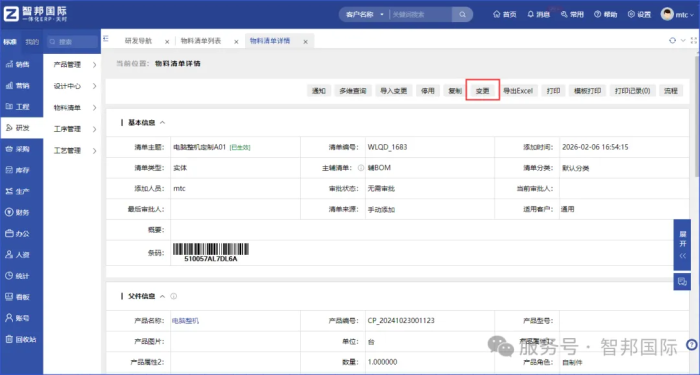
Task: Select the 物料清单详情 tab
Action: point(270,41)
